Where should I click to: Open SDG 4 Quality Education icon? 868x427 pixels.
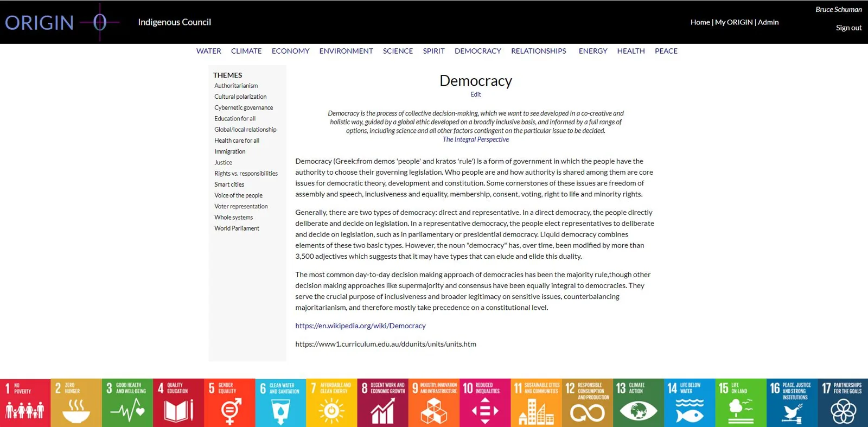[178, 403]
